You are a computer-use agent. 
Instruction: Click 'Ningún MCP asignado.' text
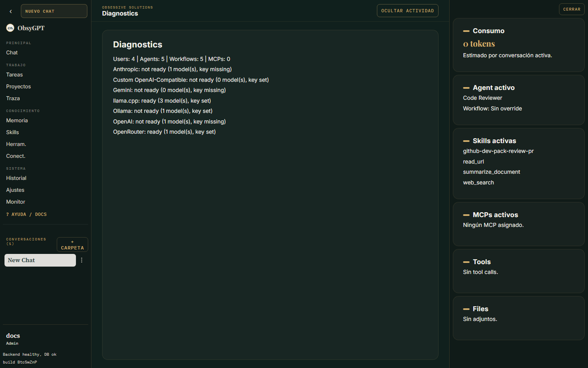pyautogui.click(x=493, y=225)
